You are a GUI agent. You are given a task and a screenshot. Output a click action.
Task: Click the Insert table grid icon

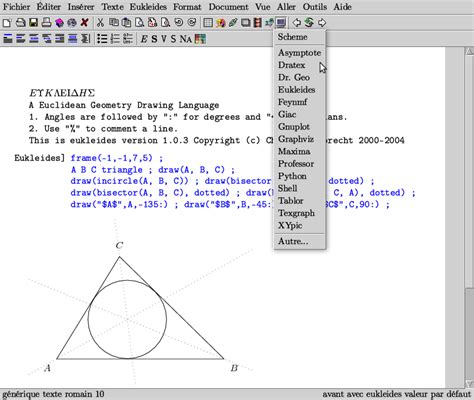[x=208, y=23]
